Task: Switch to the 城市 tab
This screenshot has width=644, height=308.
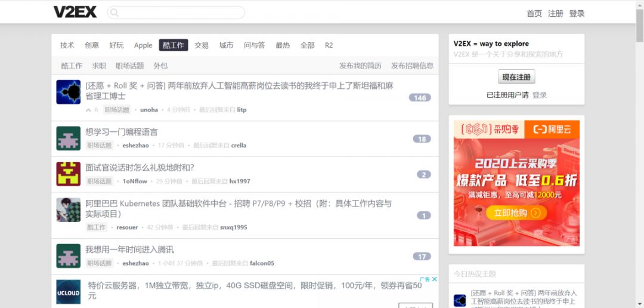Action: pyautogui.click(x=227, y=45)
